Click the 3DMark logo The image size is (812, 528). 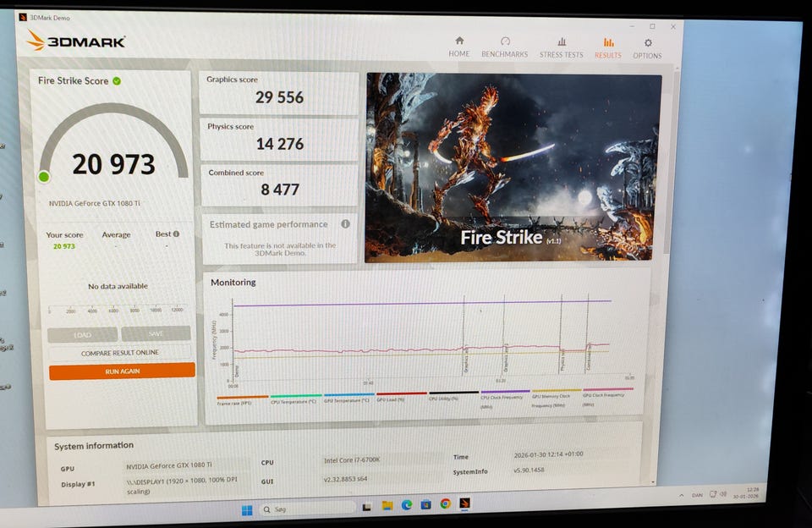75,41
